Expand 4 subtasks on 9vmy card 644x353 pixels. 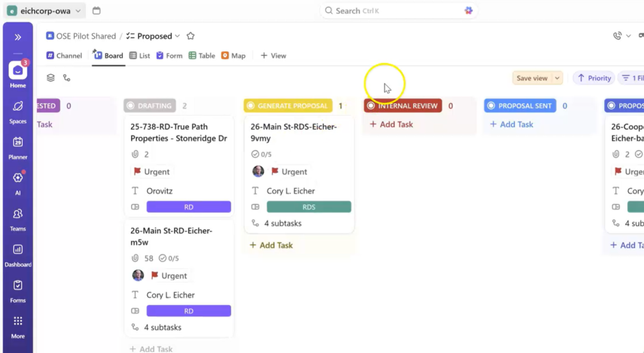277,223
